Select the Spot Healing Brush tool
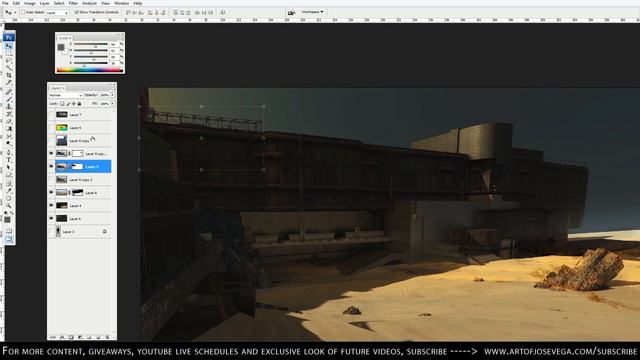Image resolution: width=640 pixels, height=360 pixels. click(9, 91)
